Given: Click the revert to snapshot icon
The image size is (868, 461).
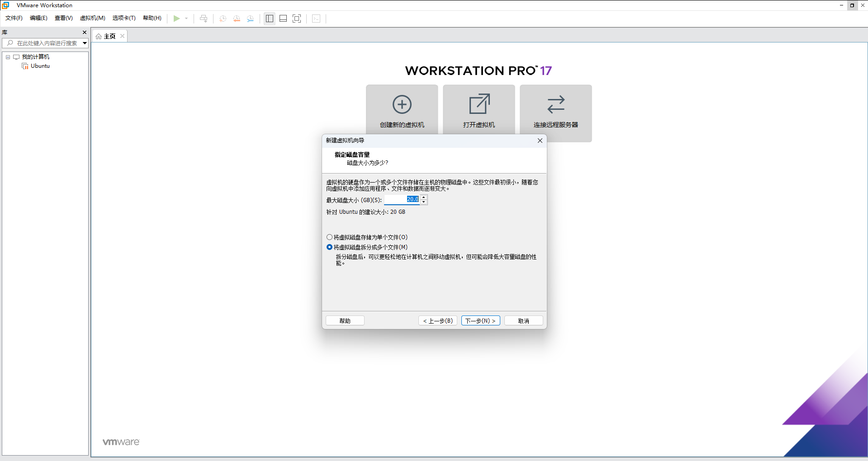Looking at the screenshot, I should 237,19.
